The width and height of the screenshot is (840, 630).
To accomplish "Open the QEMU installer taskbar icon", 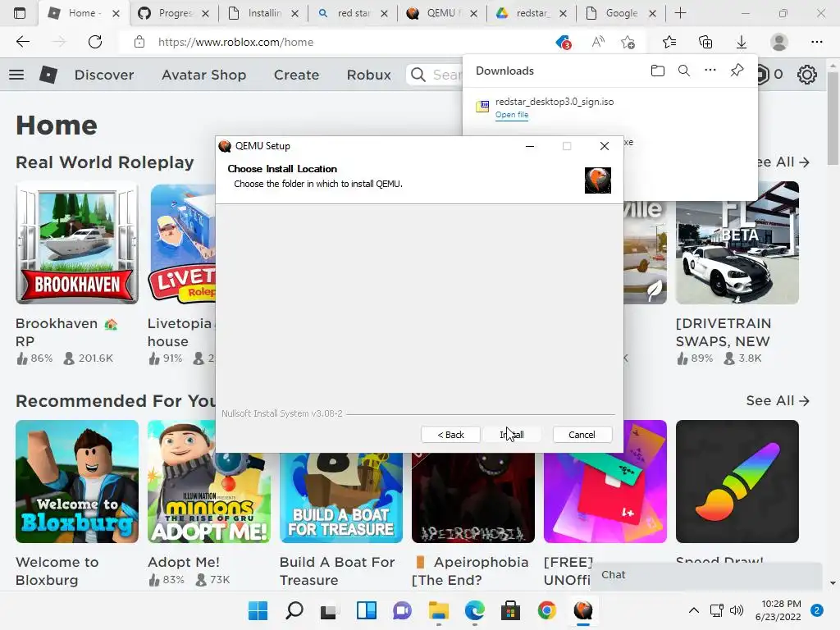I will pyautogui.click(x=583, y=610).
